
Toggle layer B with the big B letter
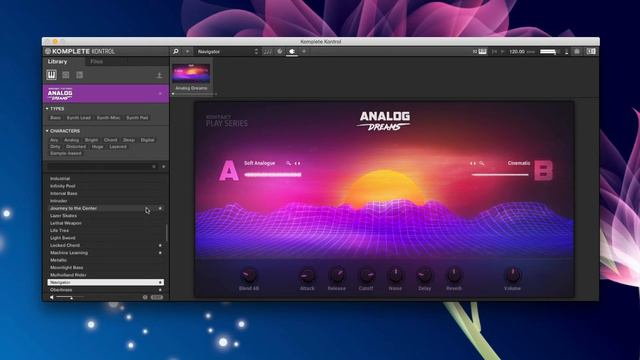543,171
